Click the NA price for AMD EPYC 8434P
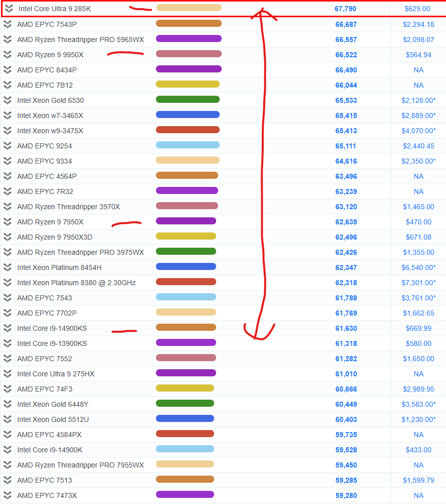The width and height of the screenshot is (446, 504). [418, 70]
